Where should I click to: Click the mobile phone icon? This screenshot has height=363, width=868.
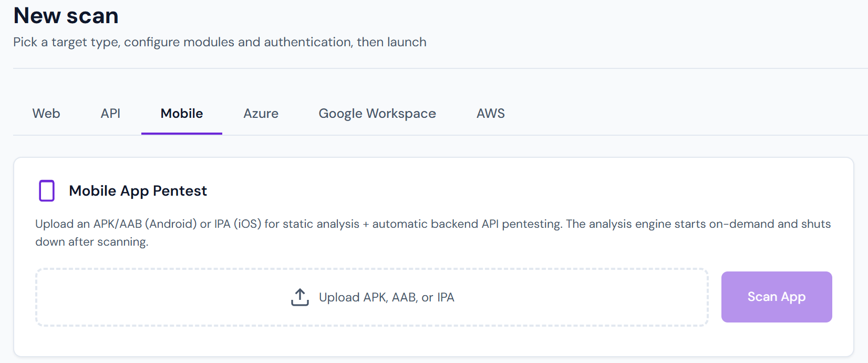click(47, 190)
